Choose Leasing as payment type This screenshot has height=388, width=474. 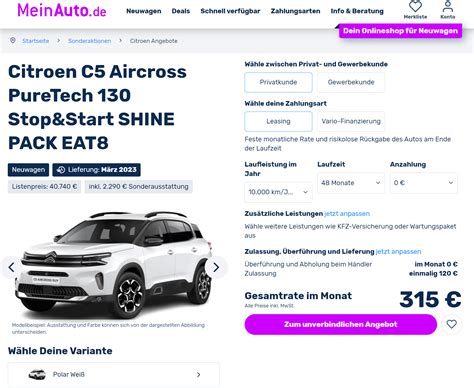[x=278, y=121]
